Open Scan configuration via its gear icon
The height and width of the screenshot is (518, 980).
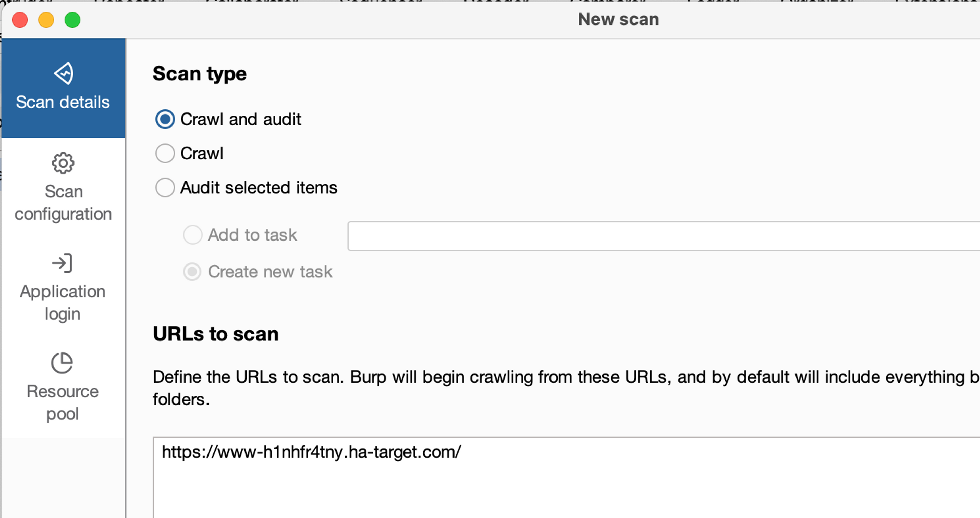point(63,163)
